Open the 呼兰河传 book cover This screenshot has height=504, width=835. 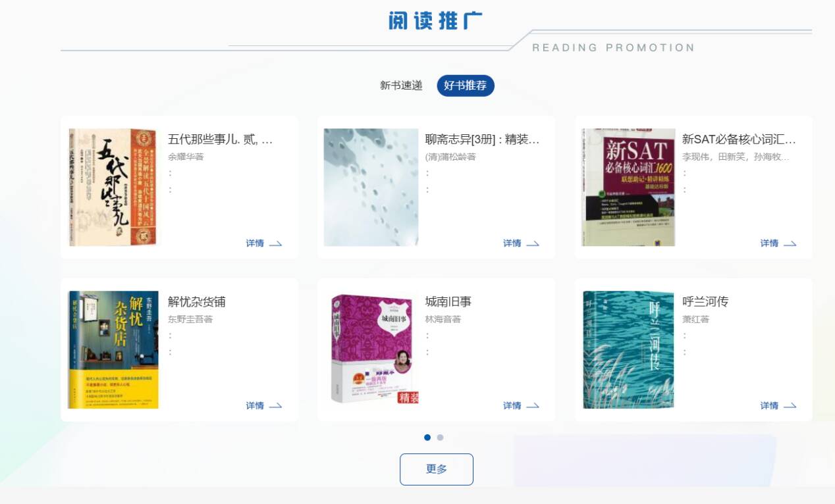628,350
